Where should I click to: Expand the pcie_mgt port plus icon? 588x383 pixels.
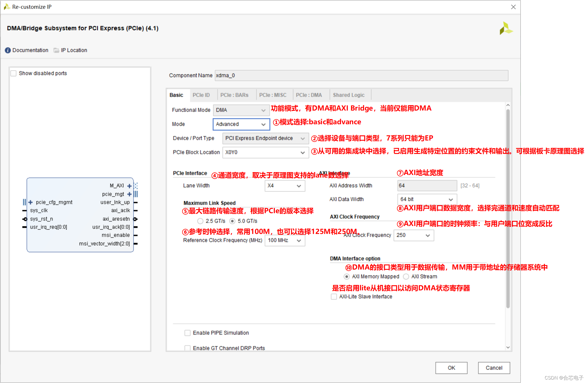coord(129,194)
